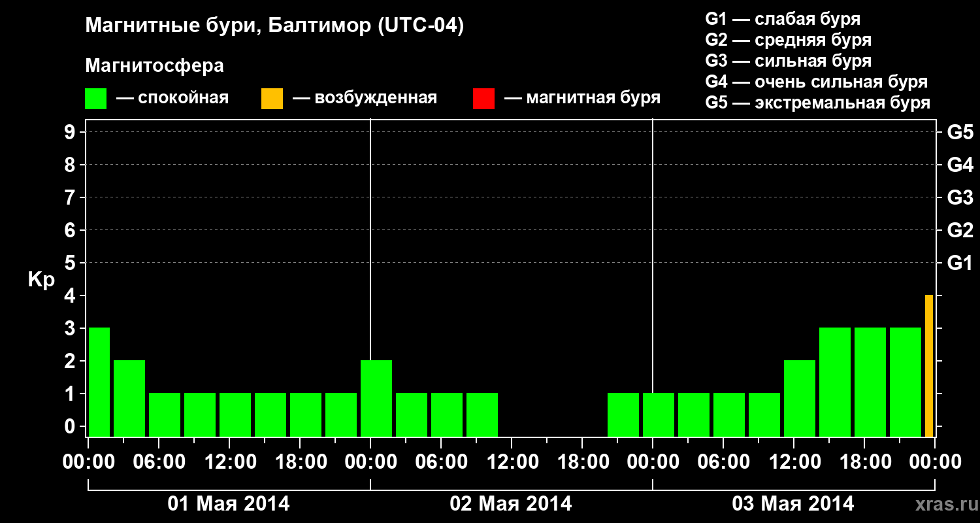The image size is (980, 523).
Task: Click the '01 Мая 2014' date label
Action: 229,504
